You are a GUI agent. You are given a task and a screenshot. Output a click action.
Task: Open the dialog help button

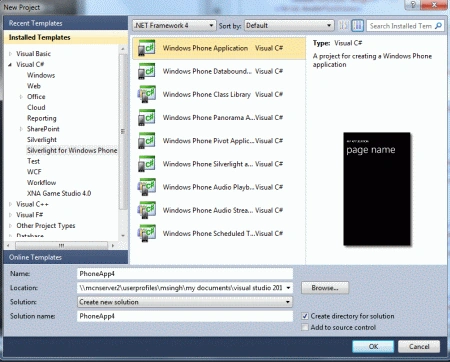(413, 5)
